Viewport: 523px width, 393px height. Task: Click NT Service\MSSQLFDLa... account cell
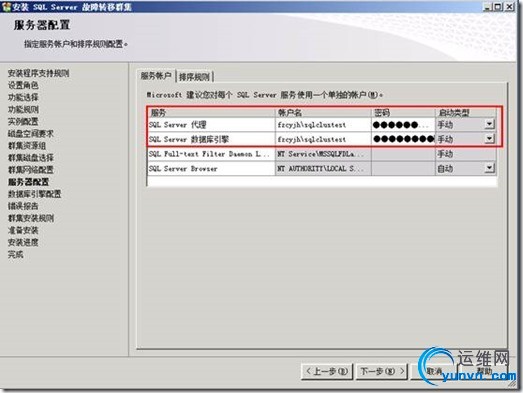[323, 154]
